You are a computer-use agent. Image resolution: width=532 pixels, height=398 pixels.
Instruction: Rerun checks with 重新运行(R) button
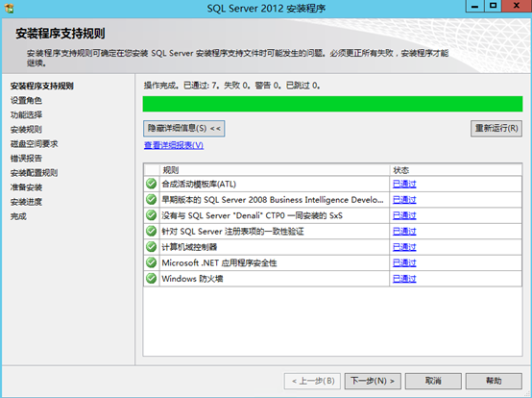(x=496, y=129)
